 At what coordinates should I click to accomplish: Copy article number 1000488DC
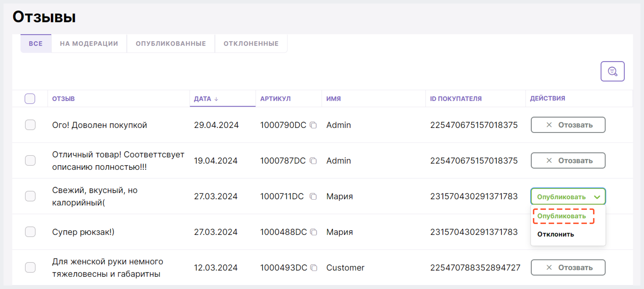(x=314, y=232)
